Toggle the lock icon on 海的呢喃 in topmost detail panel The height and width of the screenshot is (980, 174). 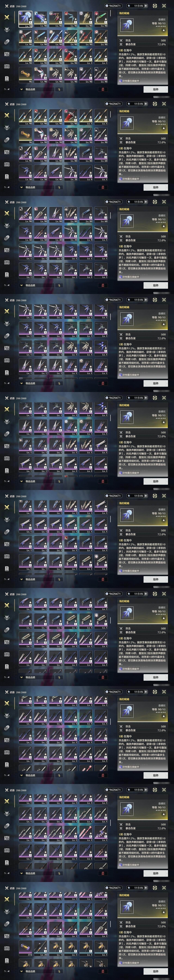[164, 30]
